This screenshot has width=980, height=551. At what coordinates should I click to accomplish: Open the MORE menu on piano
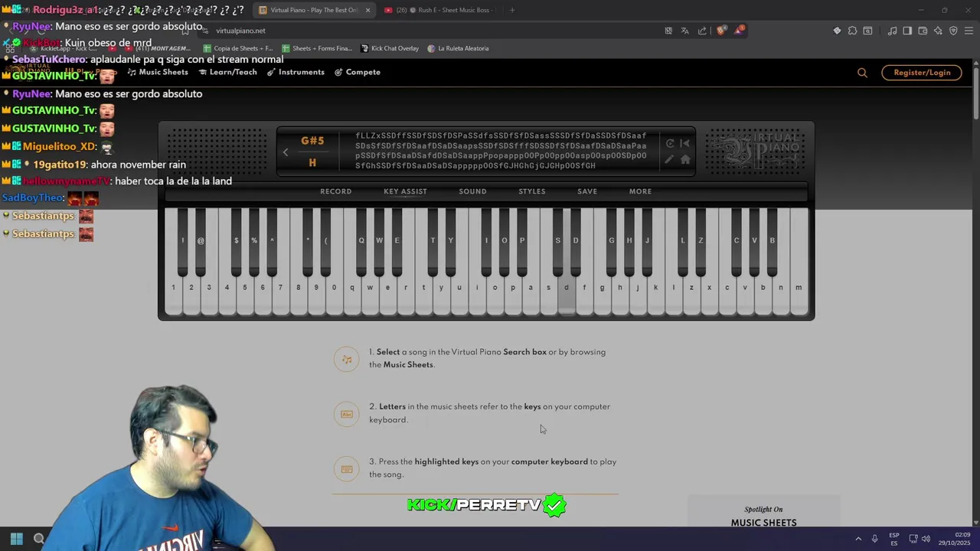(641, 191)
